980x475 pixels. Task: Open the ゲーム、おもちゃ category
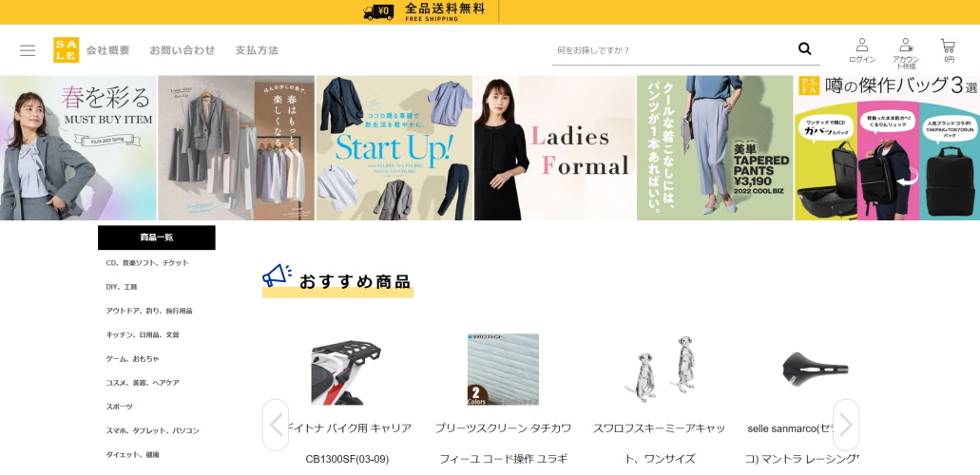(x=132, y=359)
